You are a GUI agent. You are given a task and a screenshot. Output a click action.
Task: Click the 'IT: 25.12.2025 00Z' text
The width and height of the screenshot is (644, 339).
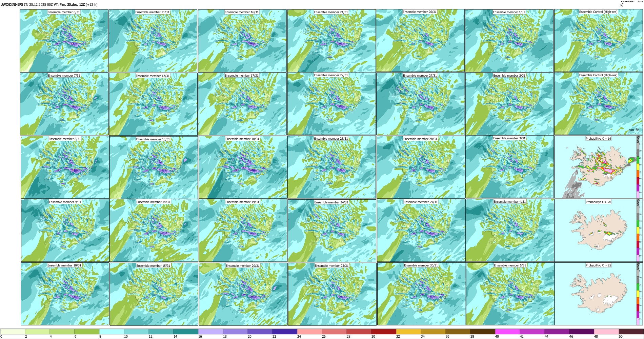tap(38, 4)
